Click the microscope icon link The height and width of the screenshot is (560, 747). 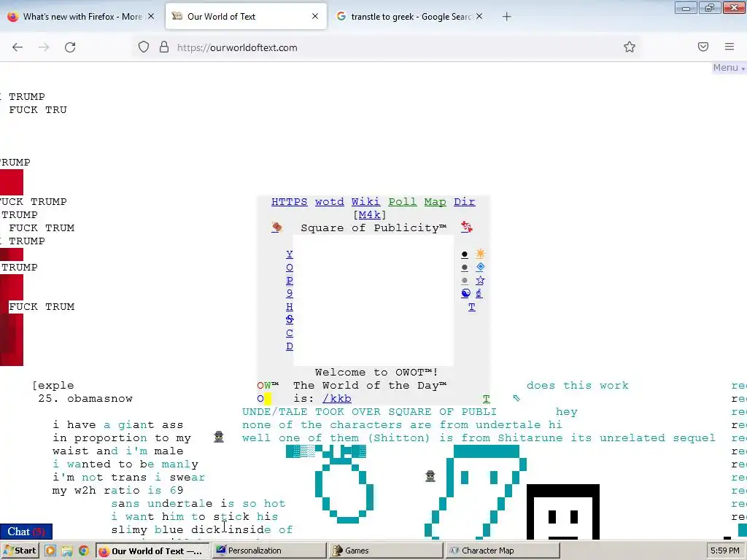pyautogui.click(x=479, y=293)
